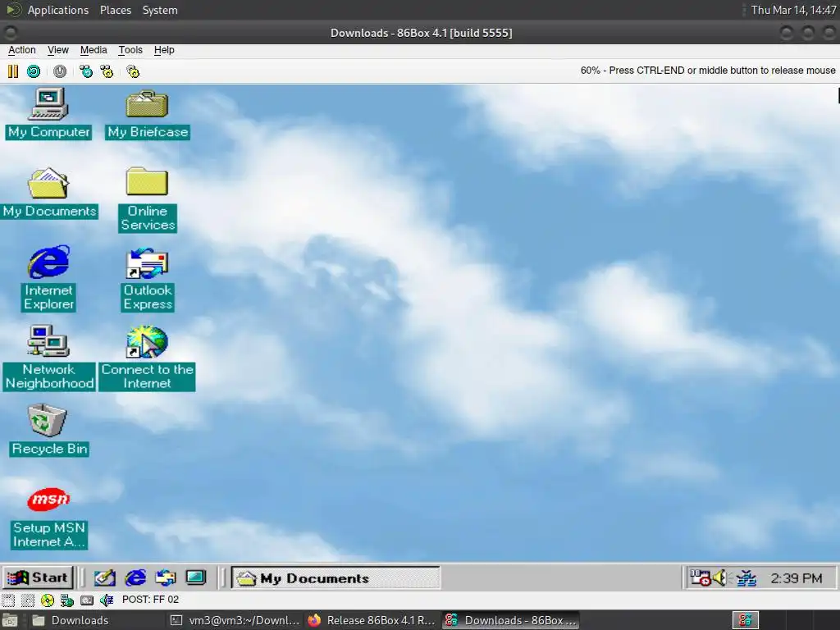The width and height of the screenshot is (840, 630).
Task: Click the CD-ROM icon in 86Box status bar
Action: pyautogui.click(x=47, y=600)
